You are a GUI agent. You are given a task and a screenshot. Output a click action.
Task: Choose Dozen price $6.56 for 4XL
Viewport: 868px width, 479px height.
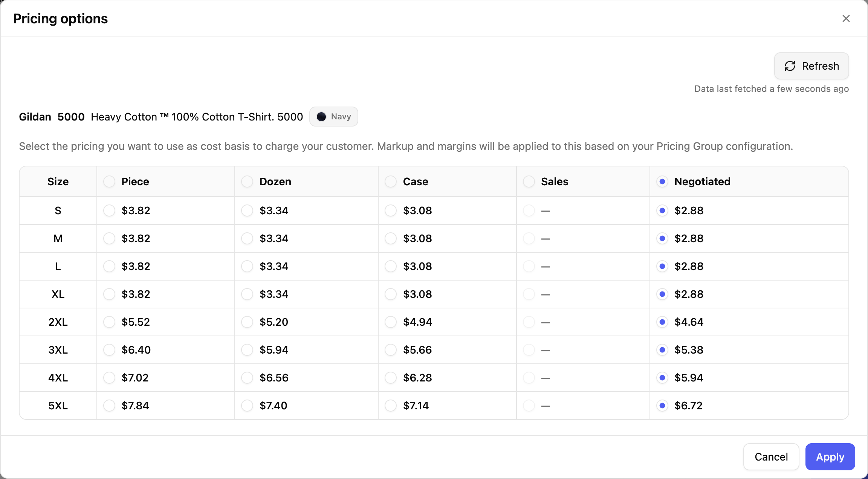tap(247, 378)
